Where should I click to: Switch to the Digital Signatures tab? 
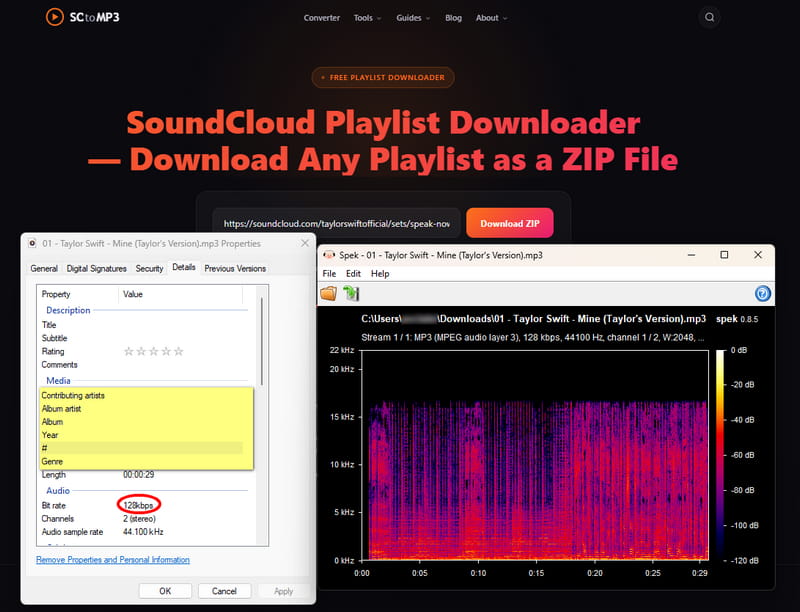pos(96,268)
